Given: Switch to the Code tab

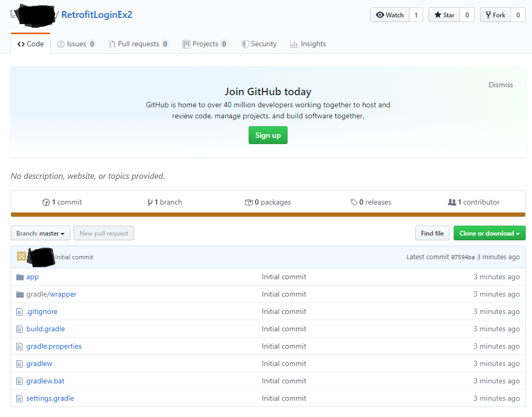Looking at the screenshot, I should point(30,44).
